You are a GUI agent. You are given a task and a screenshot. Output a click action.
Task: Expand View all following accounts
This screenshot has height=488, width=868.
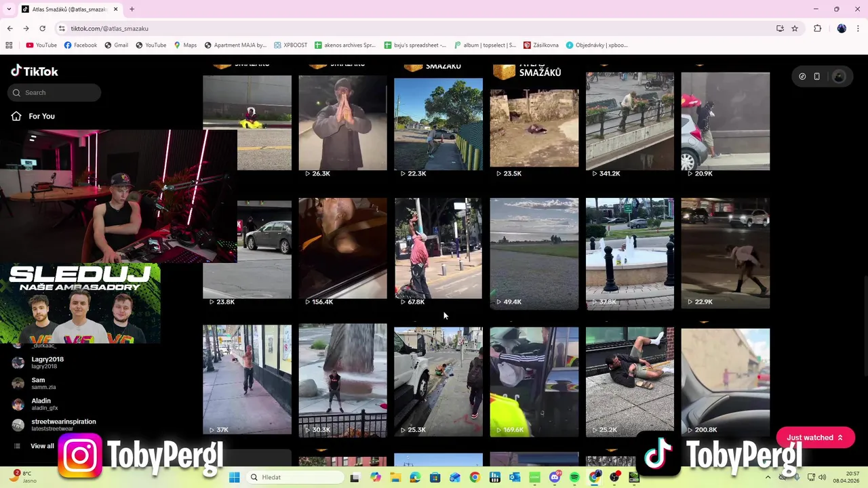[x=34, y=446]
